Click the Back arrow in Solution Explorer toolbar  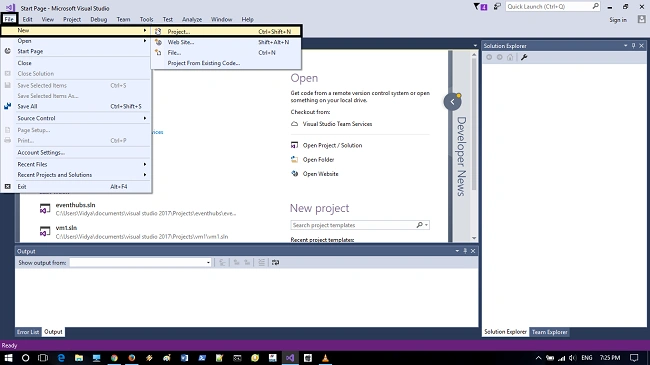(489, 57)
